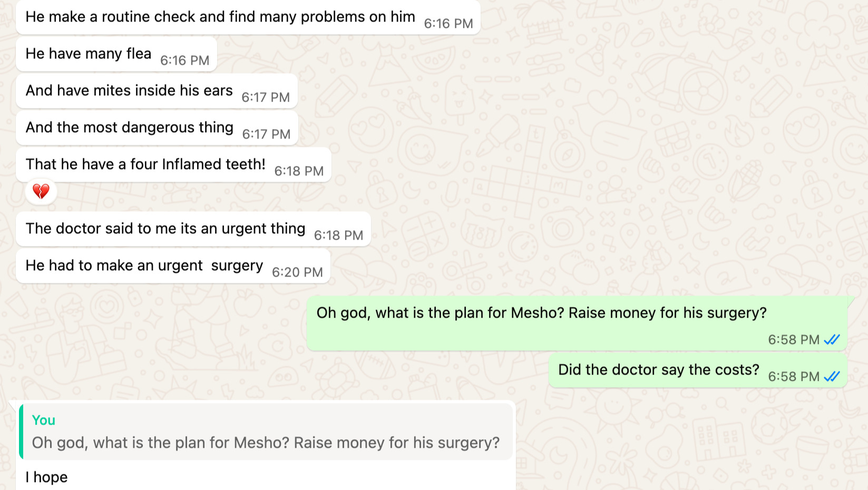Screen dimensions: 868x490
Task: Click the 6:58 PM timestamp on costs message
Action: pos(794,377)
